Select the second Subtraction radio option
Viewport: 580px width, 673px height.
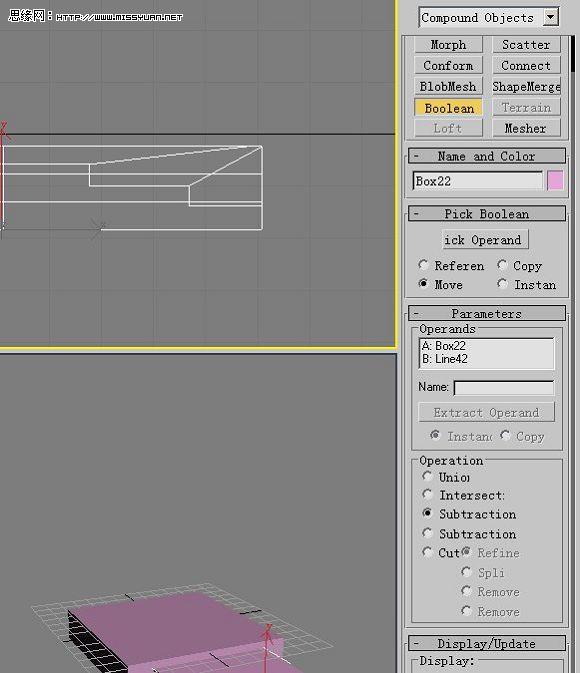pyautogui.click(x=469, y=534)
